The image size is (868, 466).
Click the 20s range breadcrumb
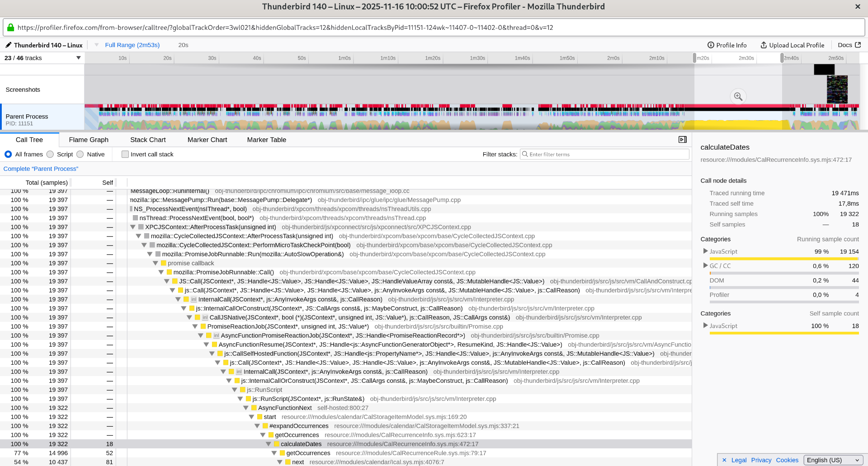(183, 45)
